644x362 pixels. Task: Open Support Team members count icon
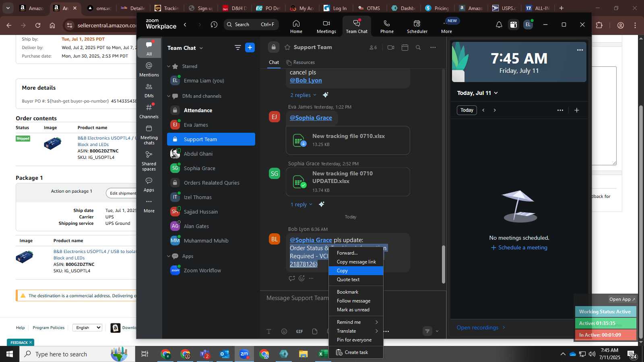373,47
